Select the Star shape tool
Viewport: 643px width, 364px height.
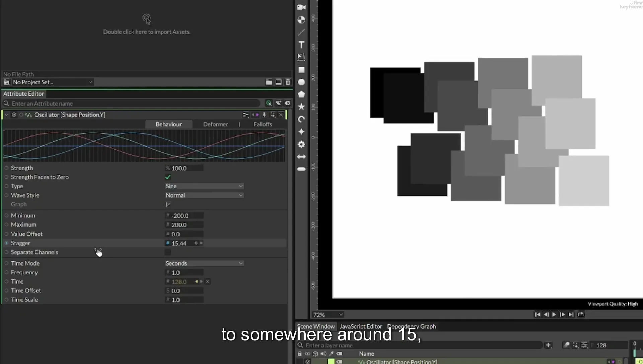(x=301, y=107)
